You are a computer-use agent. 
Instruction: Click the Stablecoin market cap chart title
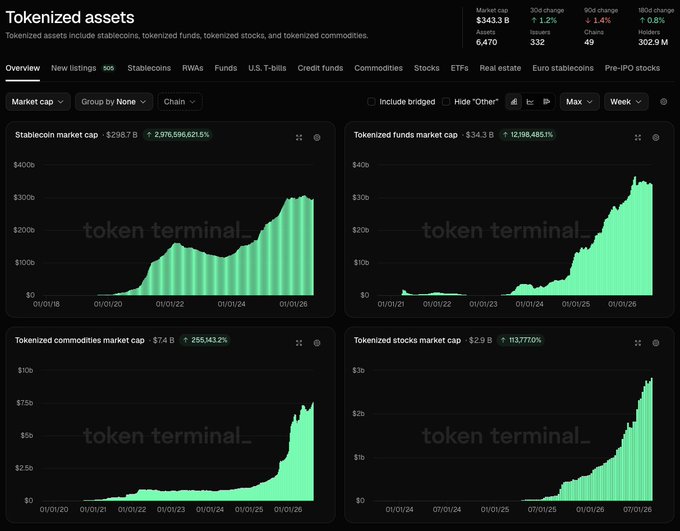56,135
